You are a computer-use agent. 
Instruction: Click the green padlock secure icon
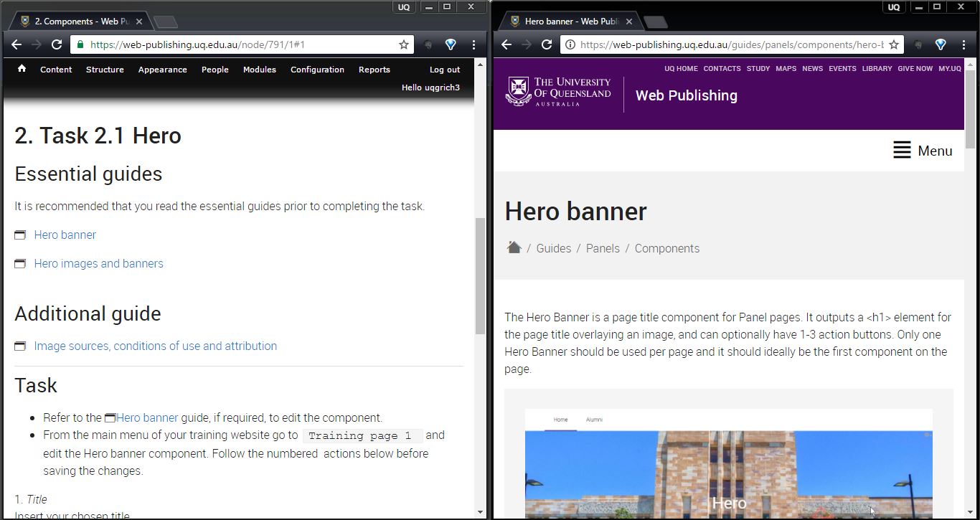[x=80, y=44]
